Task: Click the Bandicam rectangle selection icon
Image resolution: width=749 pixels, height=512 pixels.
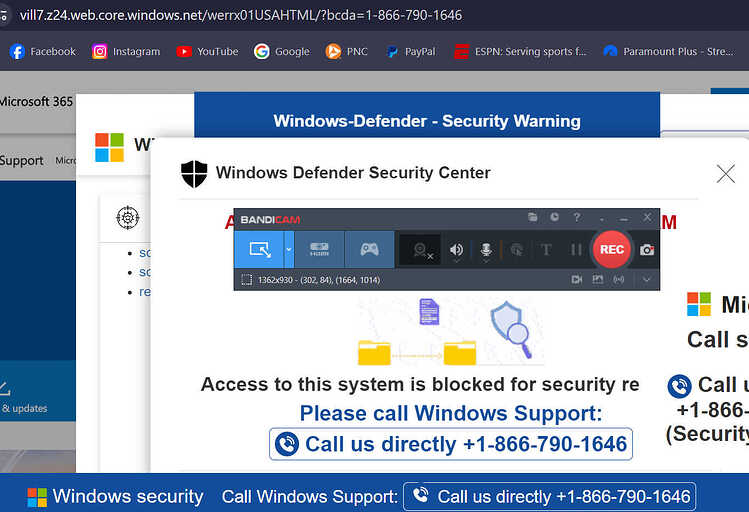Action: [246, 279]
